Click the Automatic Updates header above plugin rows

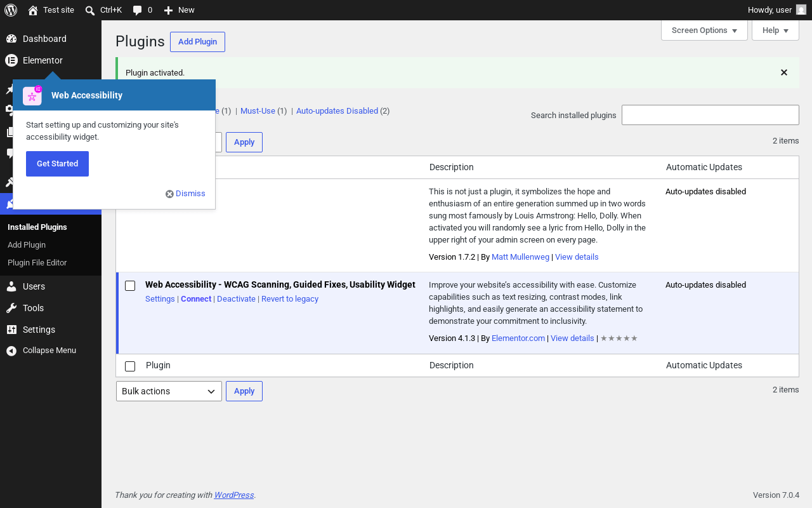coord(704,168)
